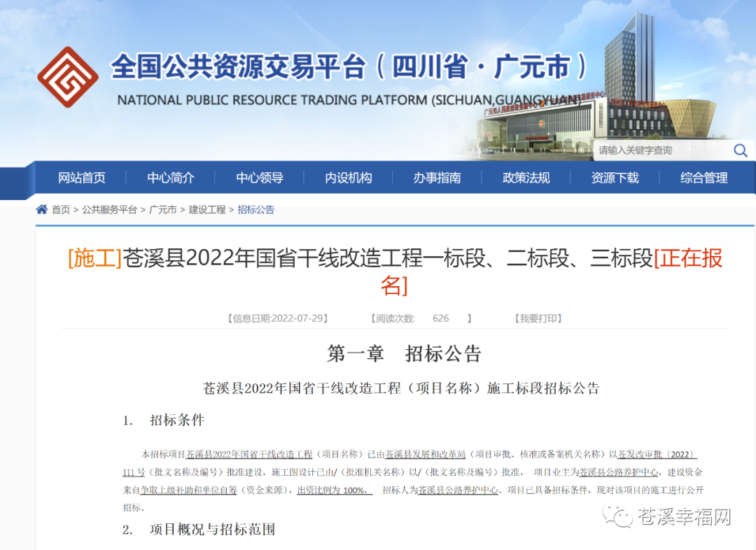Click the read count value 626
This screenshot has width=756, height=550.
point(441,318)
